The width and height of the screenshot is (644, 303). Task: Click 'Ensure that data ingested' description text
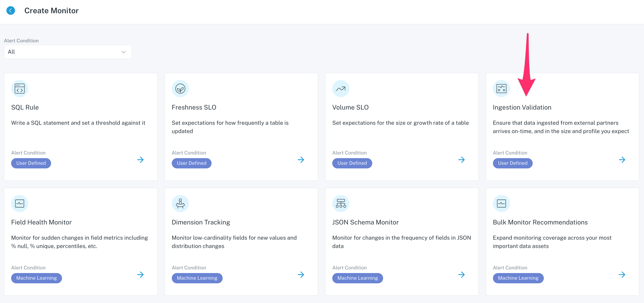click(x=561, y=127)
